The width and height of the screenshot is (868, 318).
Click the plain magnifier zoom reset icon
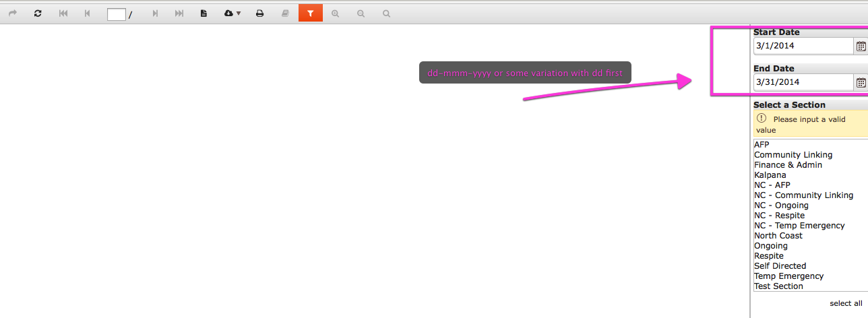[x=386, y=13]
